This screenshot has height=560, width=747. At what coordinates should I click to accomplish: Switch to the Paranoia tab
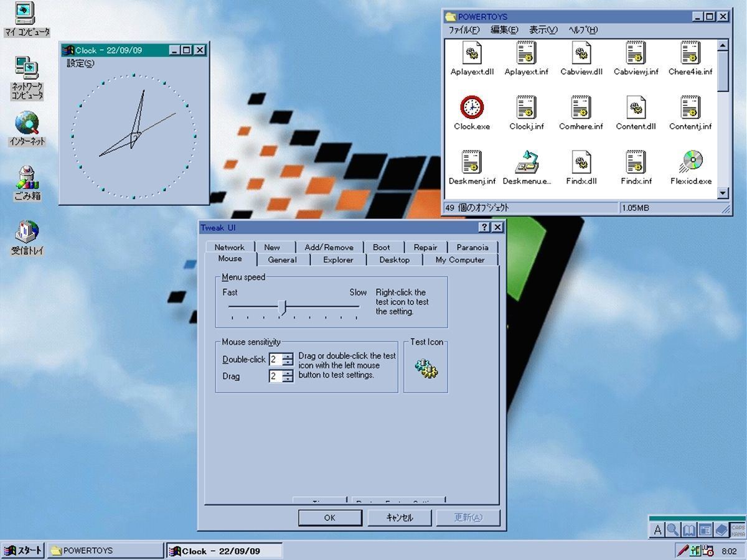point(472,247)
